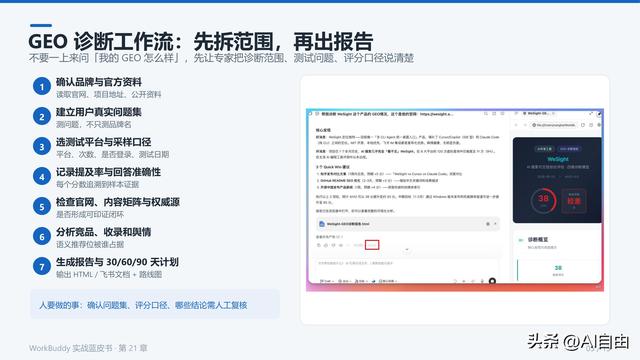
Task: Click the 诊断概览 section heading
Action: (538, 240)
